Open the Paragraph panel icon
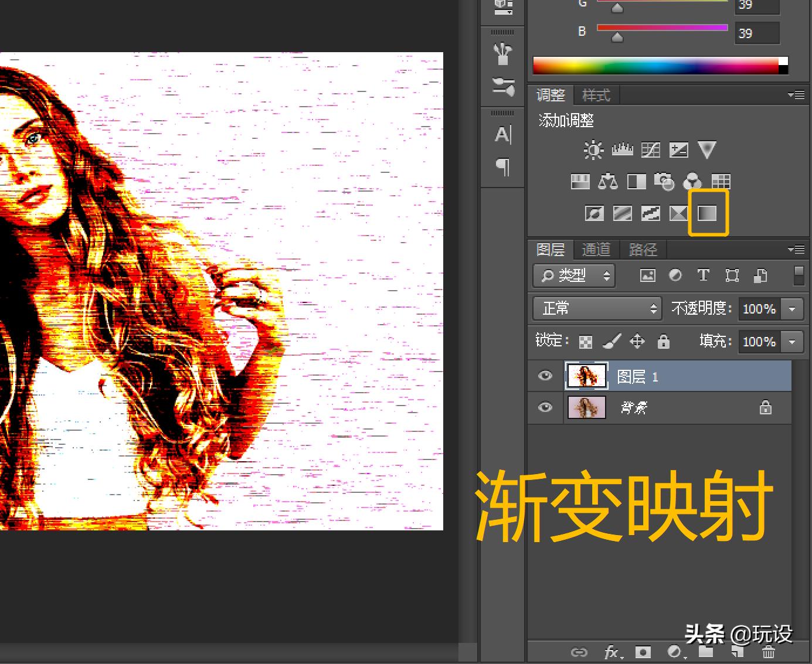The width and height of the screenshot is (812, 664). (x=503, y=167)
